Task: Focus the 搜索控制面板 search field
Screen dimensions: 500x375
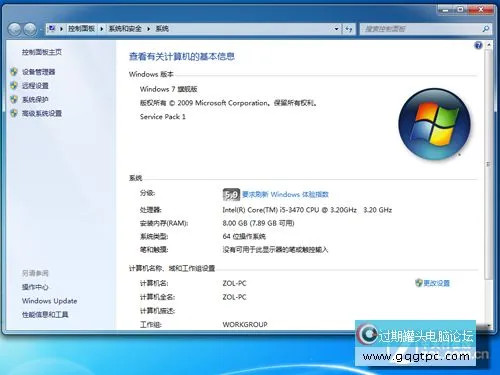Action: click(422, 29)
